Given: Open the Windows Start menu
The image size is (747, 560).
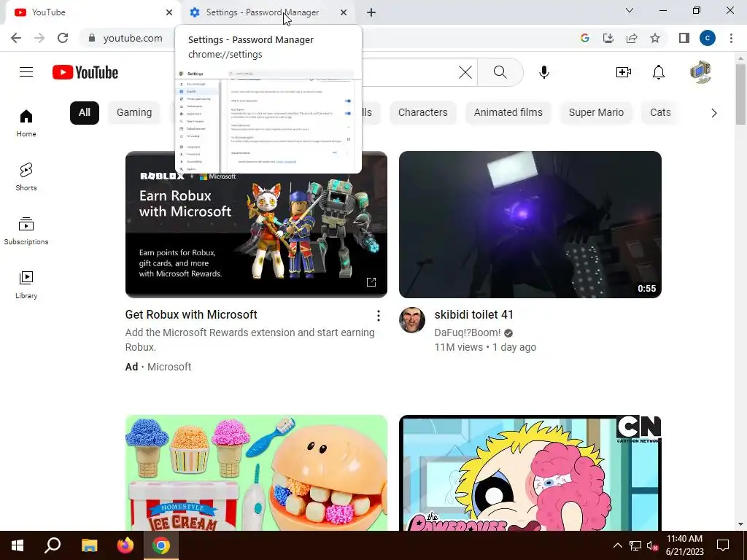Looking at the screenshot, I should point(18,545).
